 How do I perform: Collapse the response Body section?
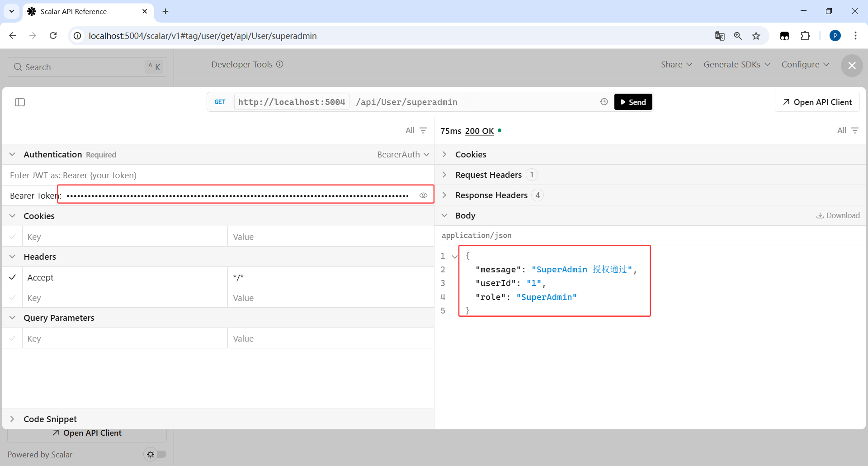[x=444, y=215]
